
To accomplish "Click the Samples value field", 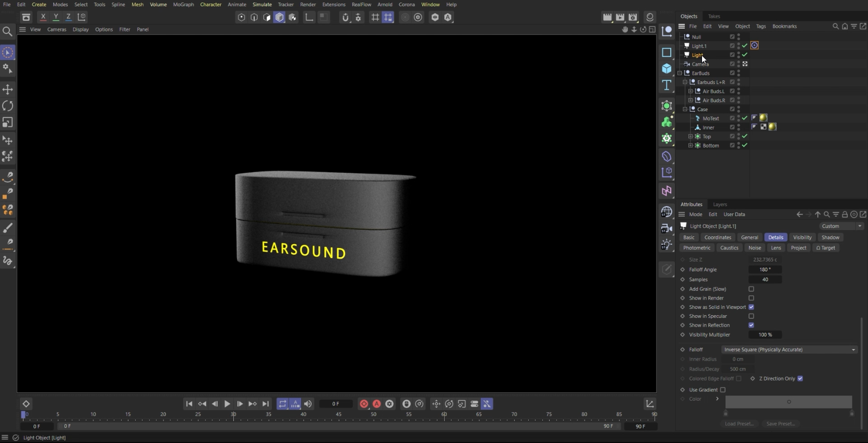I will (x=765, y=280).
